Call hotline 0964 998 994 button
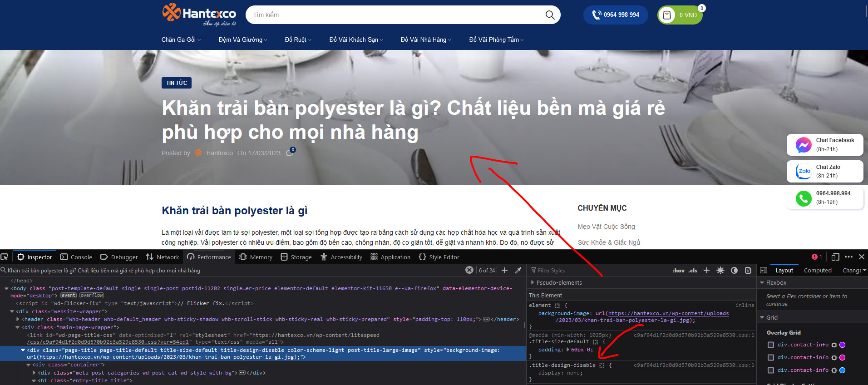Viewport: 868px width, 385px height. pyautogui.click(x=616, y=15)
